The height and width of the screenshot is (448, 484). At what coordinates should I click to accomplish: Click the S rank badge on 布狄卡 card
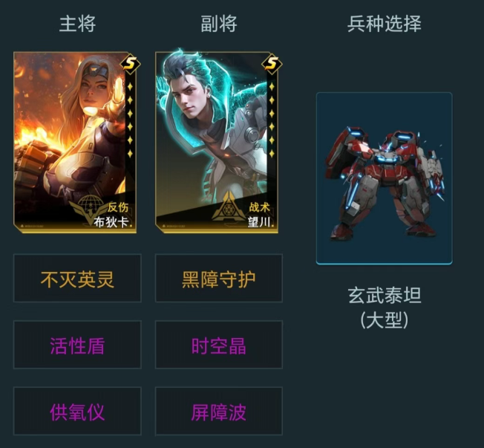pyautogui.click(x=130, y=64)
